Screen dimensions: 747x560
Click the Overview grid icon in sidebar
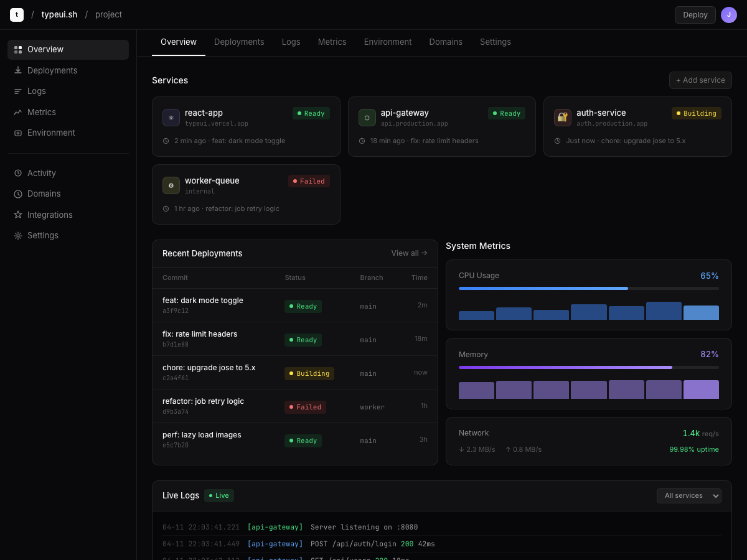18,50
